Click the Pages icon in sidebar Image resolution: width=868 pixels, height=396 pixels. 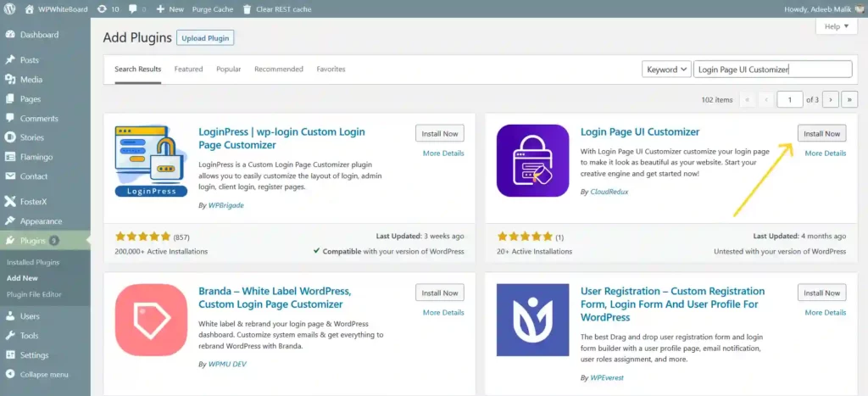9,99
